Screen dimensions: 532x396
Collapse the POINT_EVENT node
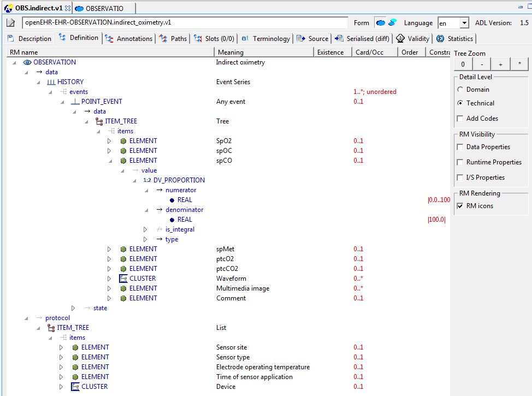(x=62, y=102)
